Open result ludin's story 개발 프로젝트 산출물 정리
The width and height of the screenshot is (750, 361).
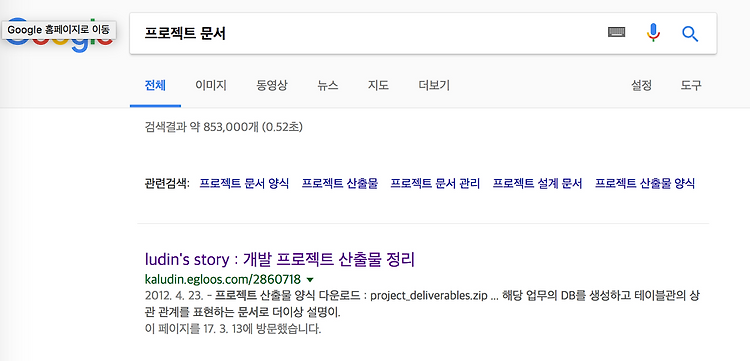coord(280,260)
